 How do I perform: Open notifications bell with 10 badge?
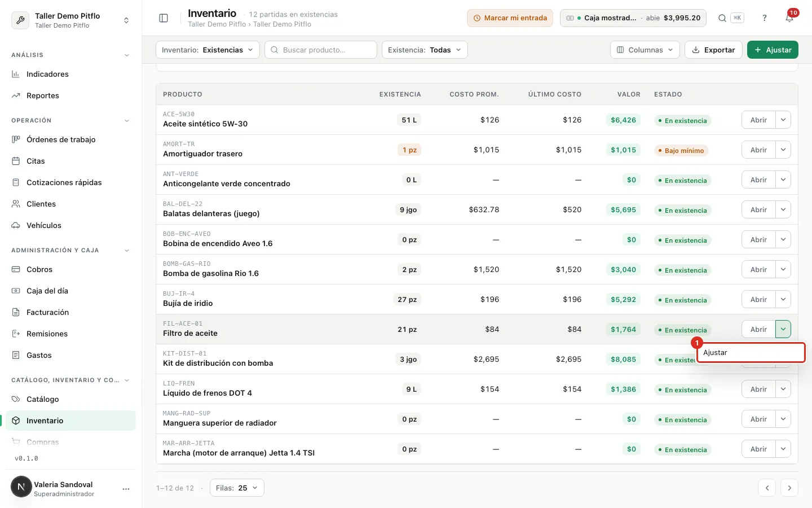tap(789, 18)
